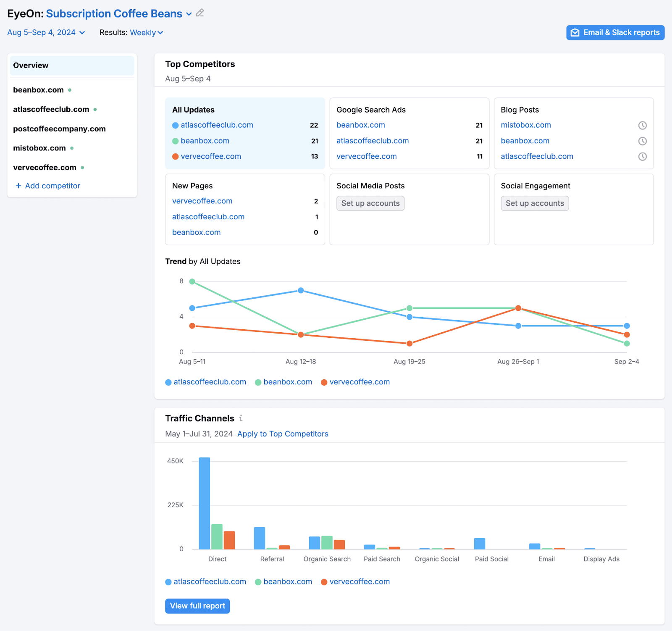
Task: Click Apply to Top Competitors link
Action: click(x=282, y=434)
